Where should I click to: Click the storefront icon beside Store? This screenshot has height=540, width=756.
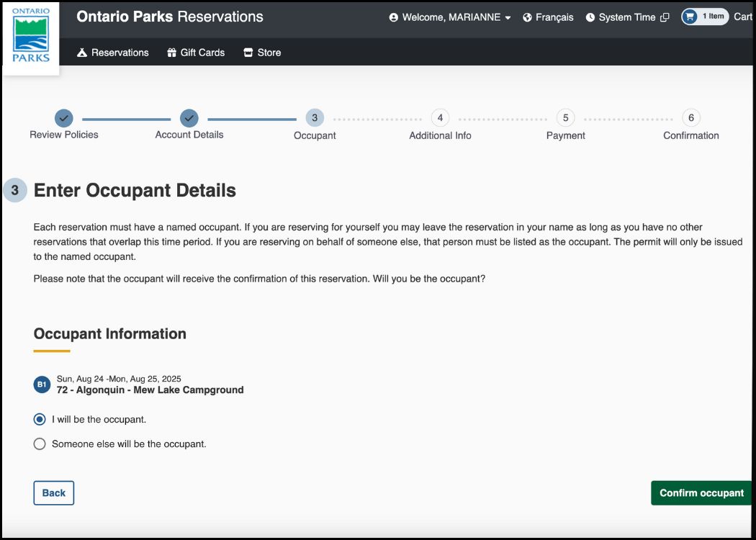point(248,53)
